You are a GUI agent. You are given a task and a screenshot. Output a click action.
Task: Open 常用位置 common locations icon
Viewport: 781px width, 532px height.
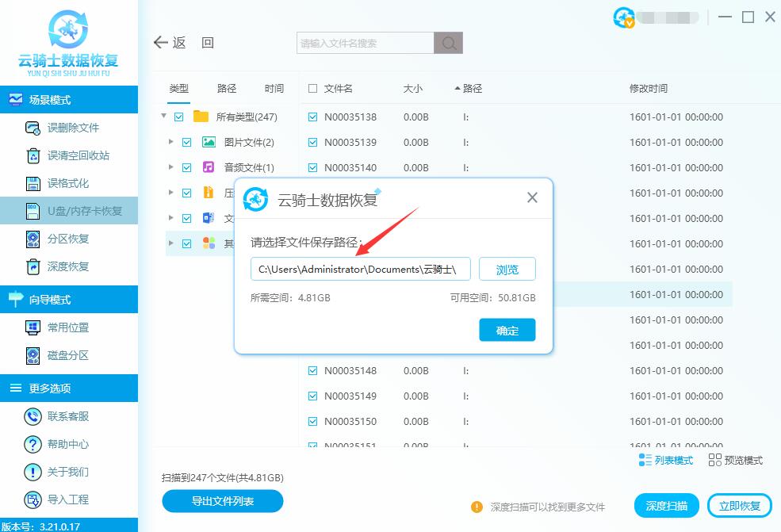[33, 327]
